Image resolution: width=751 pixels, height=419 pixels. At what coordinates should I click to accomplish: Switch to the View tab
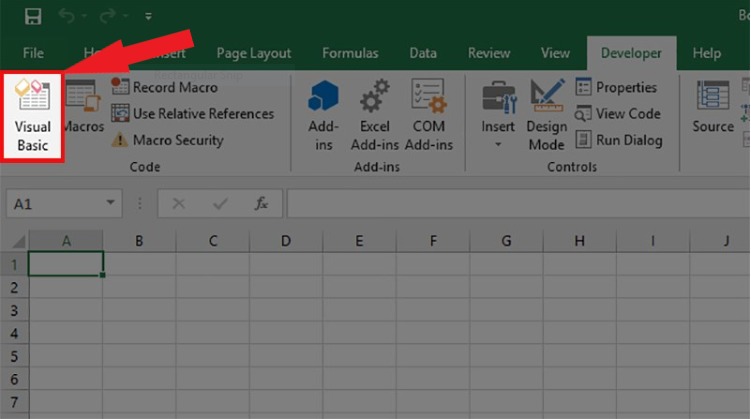coord(555,53)
